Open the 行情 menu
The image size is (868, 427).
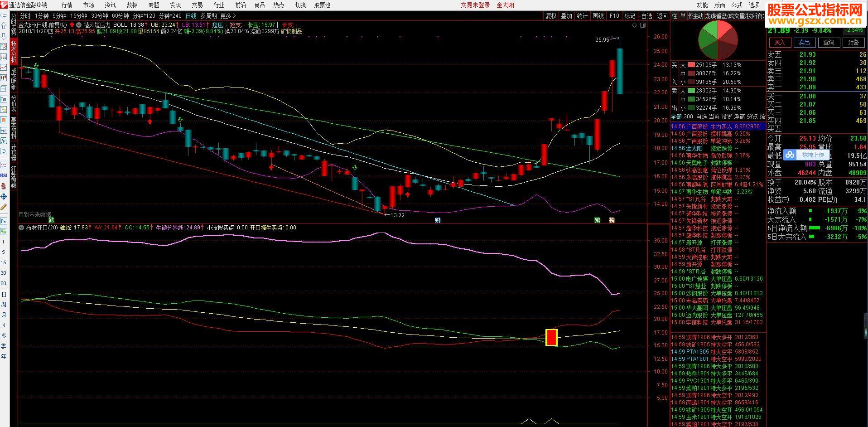pos(67,5)
